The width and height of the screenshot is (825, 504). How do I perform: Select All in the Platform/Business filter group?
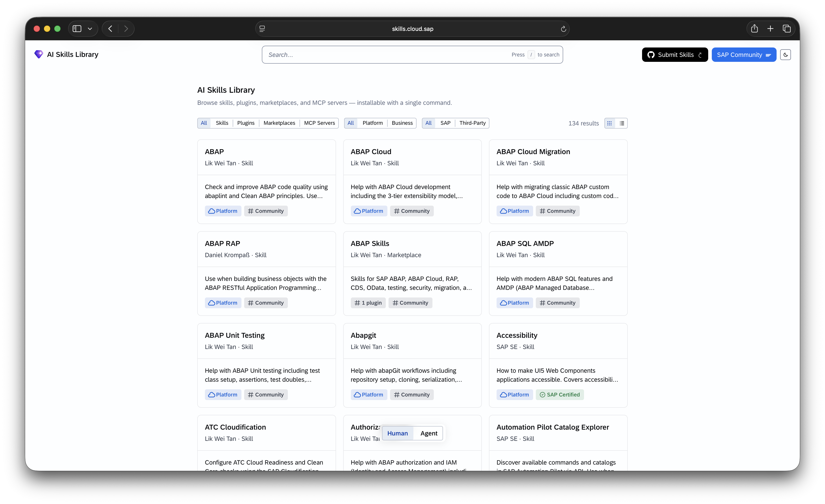[351, 123]
